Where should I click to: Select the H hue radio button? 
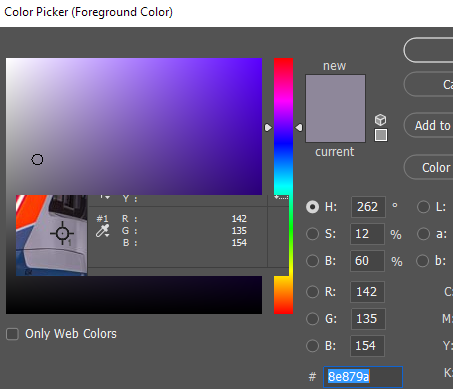[x=312, y=207]
